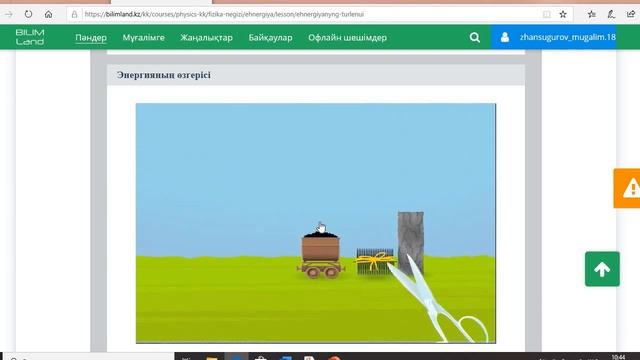Open File Explorer in the taskbar

click(211, 358)
